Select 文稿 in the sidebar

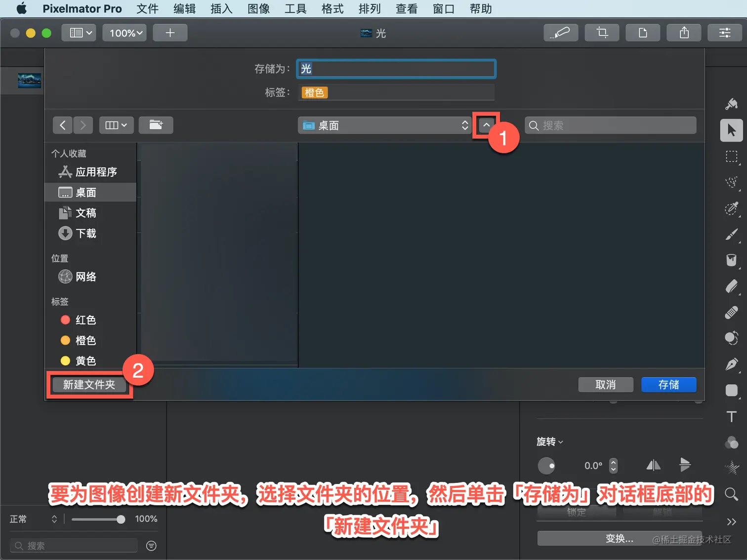pos(90,213)
